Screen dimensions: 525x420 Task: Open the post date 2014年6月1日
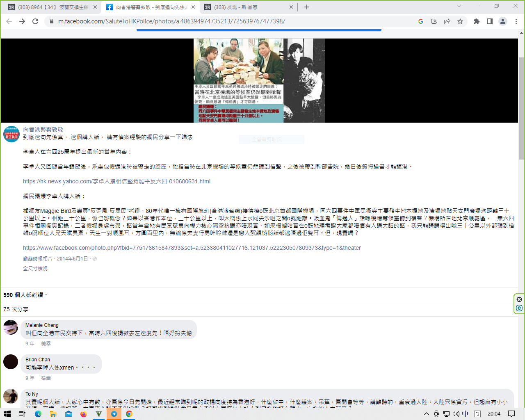coord(72,259)
